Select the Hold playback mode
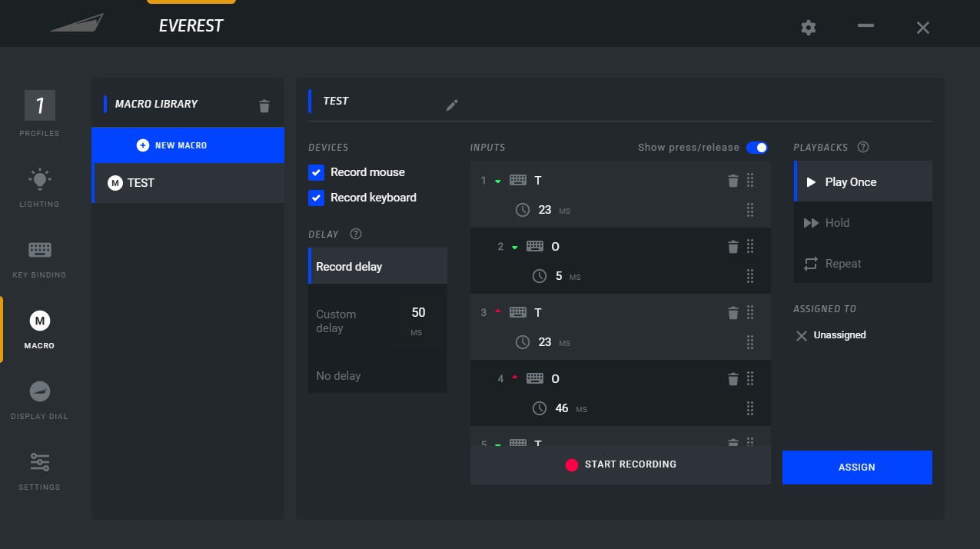This screenshot has height=549, width=980. tap(837, 223)
